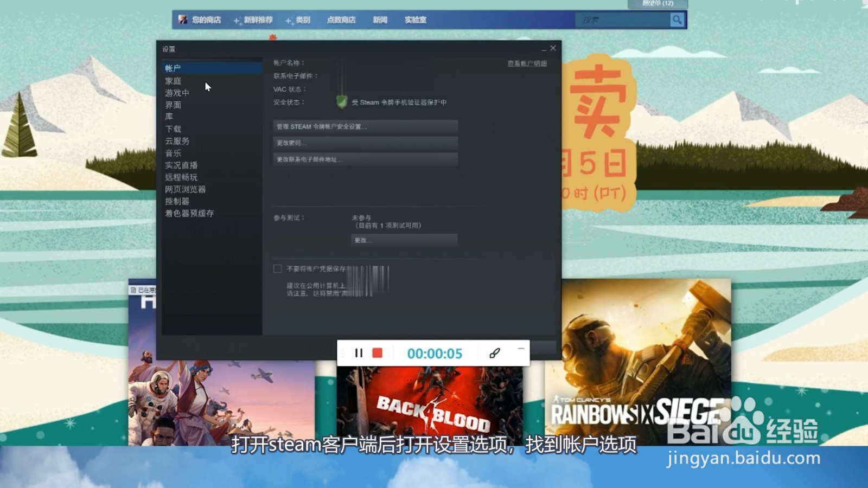Image resolution: width=868 pixels, height=488 pixels.
Task: Open 游戏中 settings category
Action: (177, 93)
